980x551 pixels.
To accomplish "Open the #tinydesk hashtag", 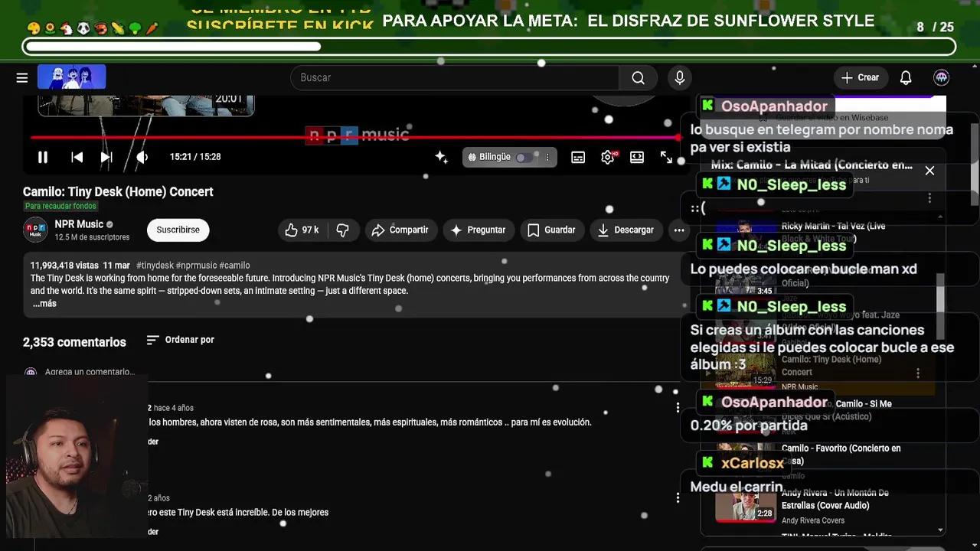I will coord(155,266).
